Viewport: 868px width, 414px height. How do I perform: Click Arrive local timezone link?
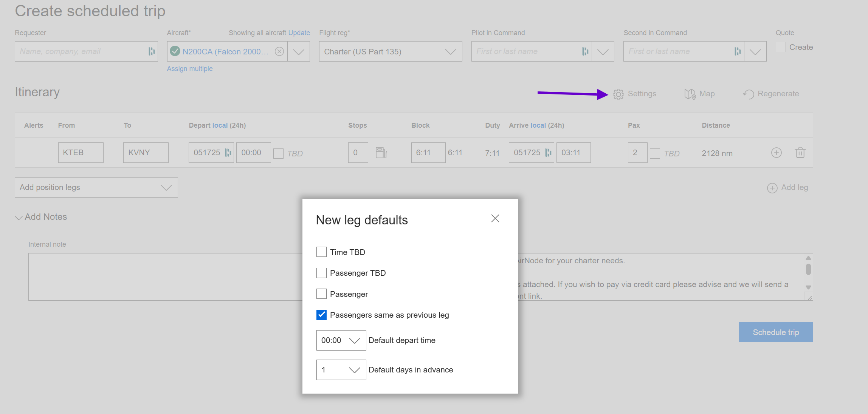(x=538, y=125)
